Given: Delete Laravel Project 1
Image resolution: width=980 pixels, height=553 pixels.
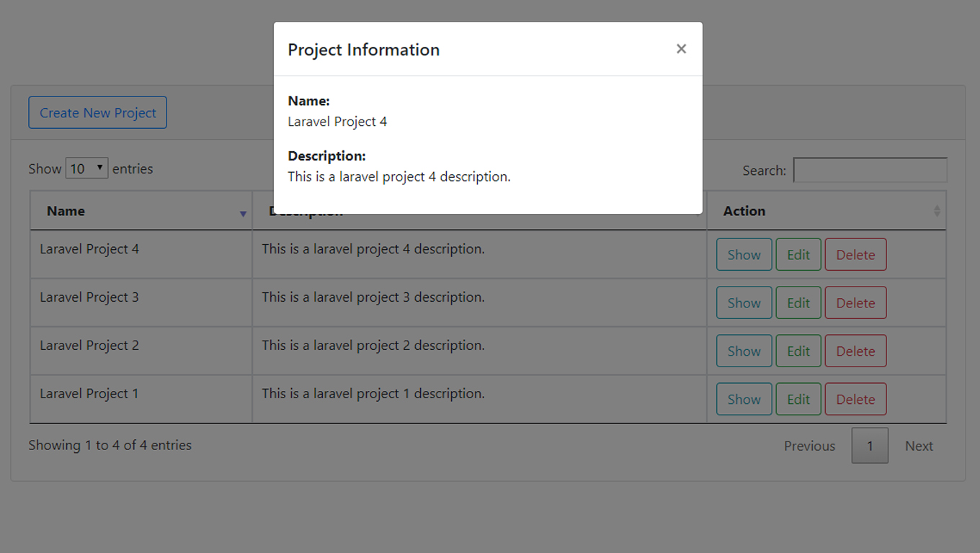Looking at the screenshot, I should [855, 400].
